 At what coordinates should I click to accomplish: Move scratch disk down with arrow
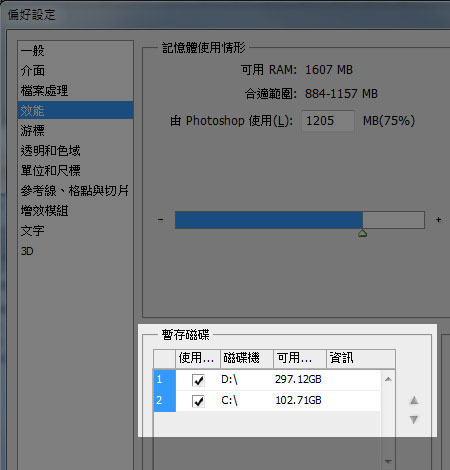tap(414, 419)
